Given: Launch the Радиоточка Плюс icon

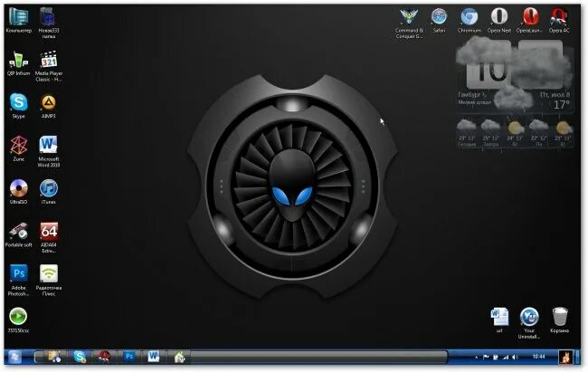Looking at the screenshot, I should (x=48, y=280).
